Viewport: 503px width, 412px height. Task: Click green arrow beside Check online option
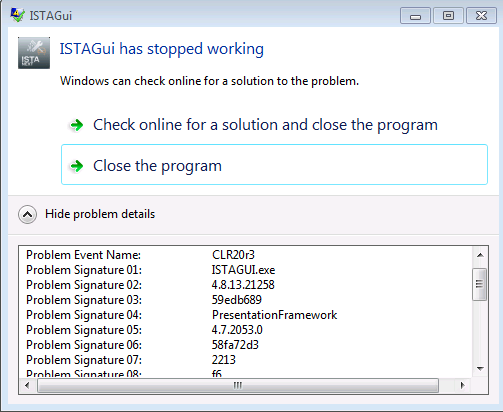pyautogui.click(x=77, y=125)
